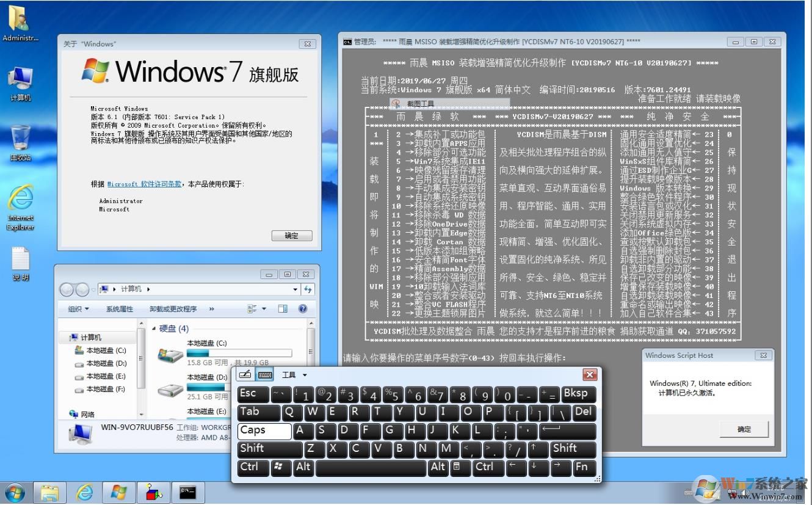Select 本地磁盘 (C:) in navigation tree
The height and width of the screenshot is (505, 812).
(100, 351)
